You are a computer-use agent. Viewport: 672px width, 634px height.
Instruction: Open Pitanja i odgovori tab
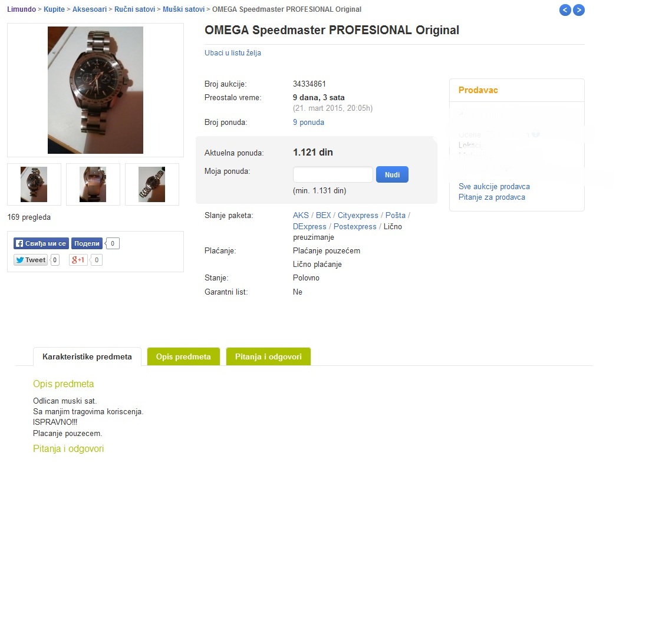click(268, 356)
